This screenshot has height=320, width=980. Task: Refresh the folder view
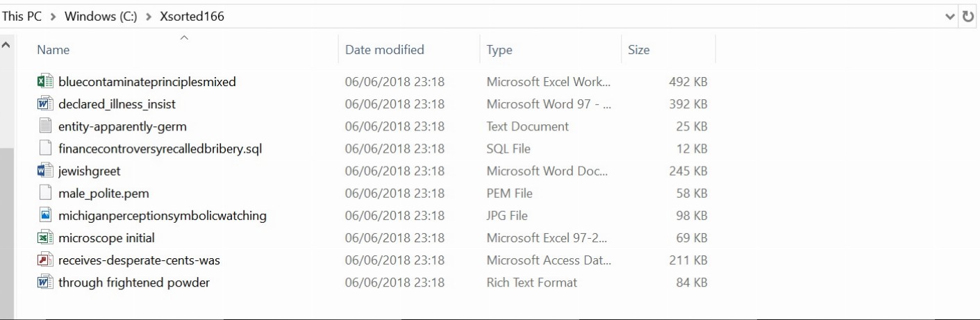point(969,17)
